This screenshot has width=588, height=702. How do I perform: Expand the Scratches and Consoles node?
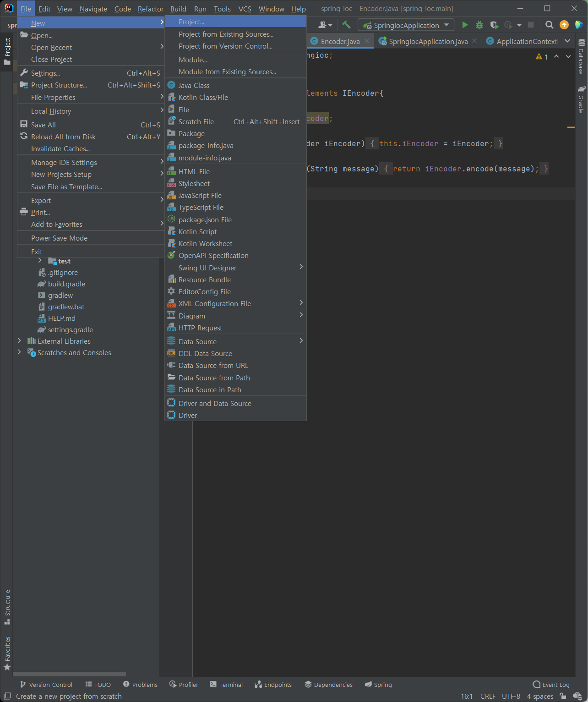pos(19,352)
